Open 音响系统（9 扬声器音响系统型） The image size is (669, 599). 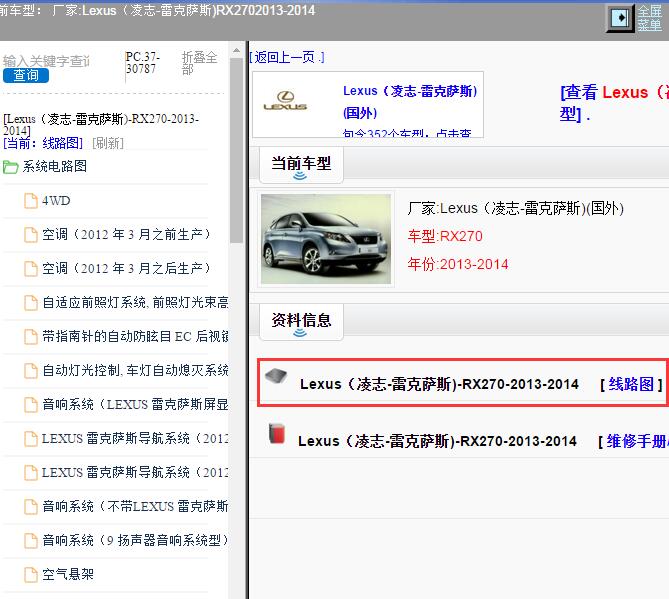tap(135, 541)
